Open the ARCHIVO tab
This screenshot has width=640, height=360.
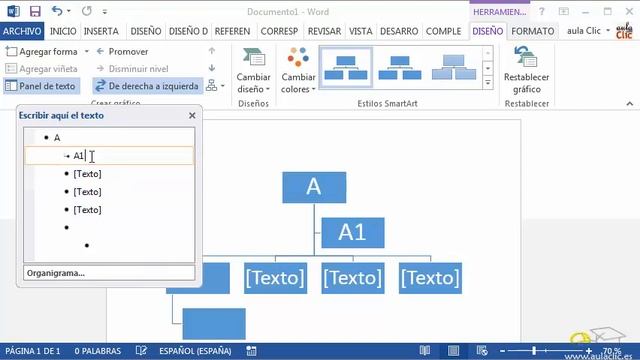click(x=22, y=31)
